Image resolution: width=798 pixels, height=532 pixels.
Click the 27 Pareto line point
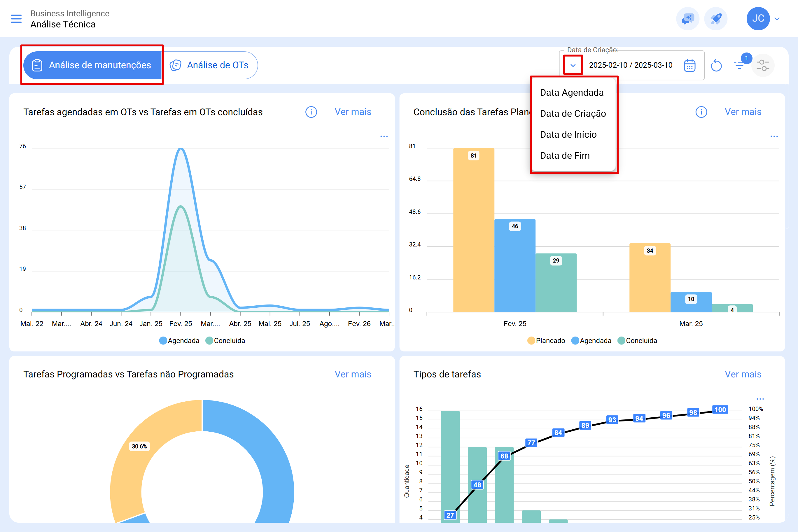pos(450,515)
